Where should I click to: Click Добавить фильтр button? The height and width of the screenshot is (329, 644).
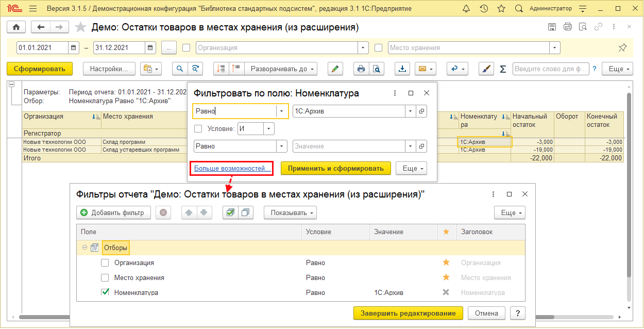click(x=114, y=212)
